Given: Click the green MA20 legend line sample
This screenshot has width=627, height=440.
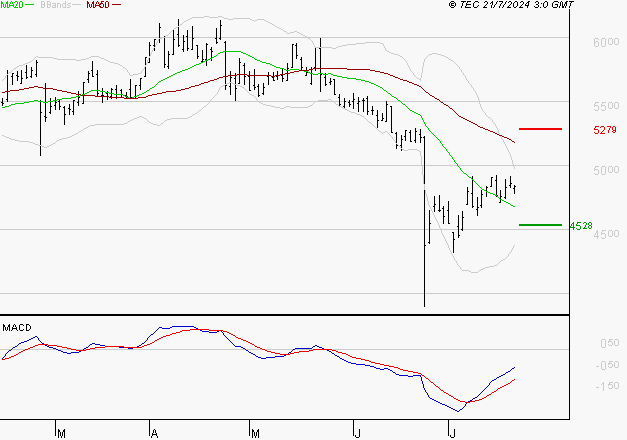Looking at the screenshot, I should (x=30, y=5).
